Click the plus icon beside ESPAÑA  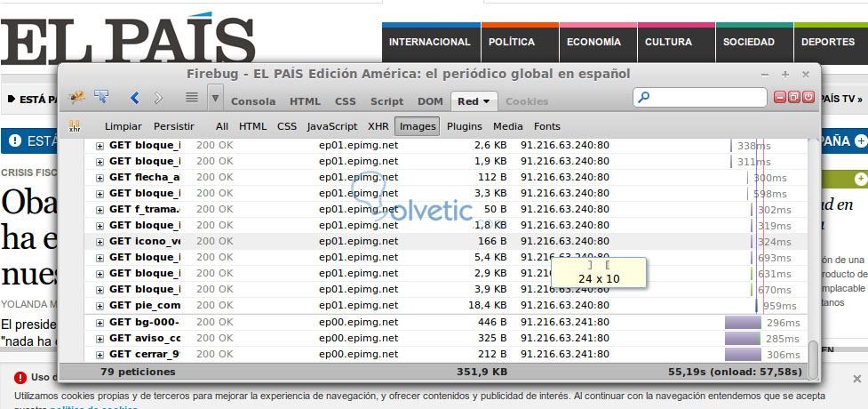coord(860,140)
